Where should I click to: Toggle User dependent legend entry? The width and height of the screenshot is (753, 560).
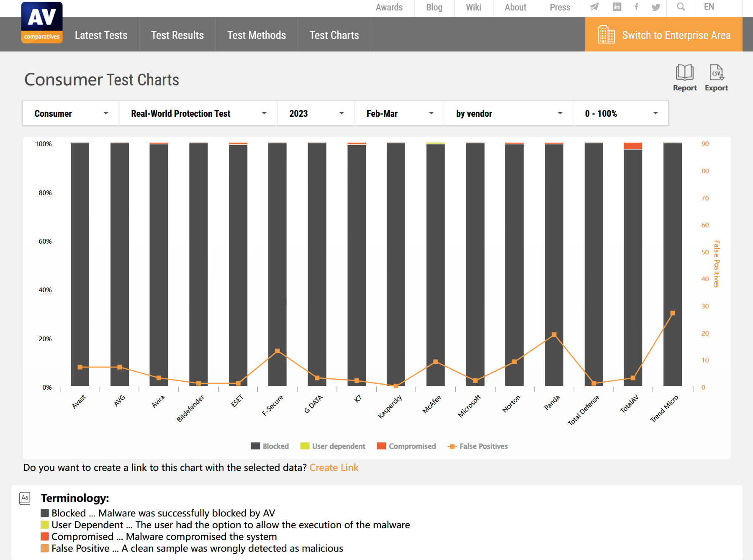click(x=333, y=446)
